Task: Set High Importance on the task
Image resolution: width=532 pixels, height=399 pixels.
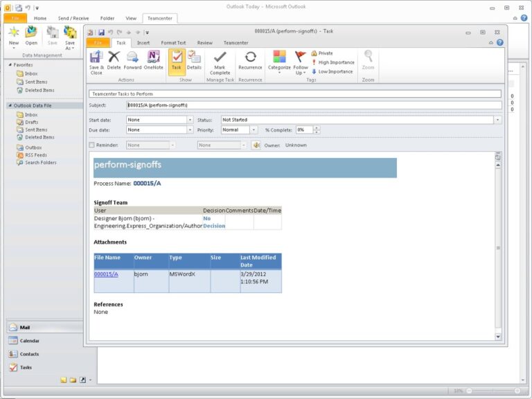Action: [x=332, y=62]
